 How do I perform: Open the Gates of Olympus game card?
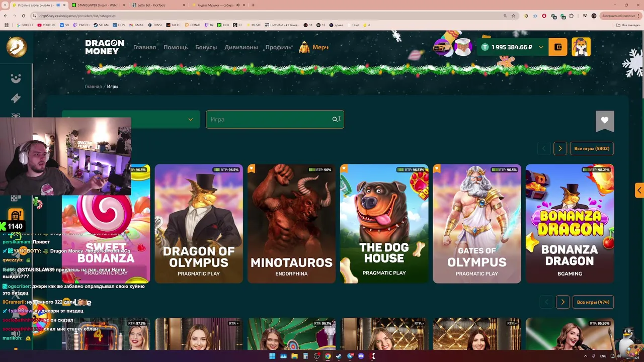tap(477, 224)
